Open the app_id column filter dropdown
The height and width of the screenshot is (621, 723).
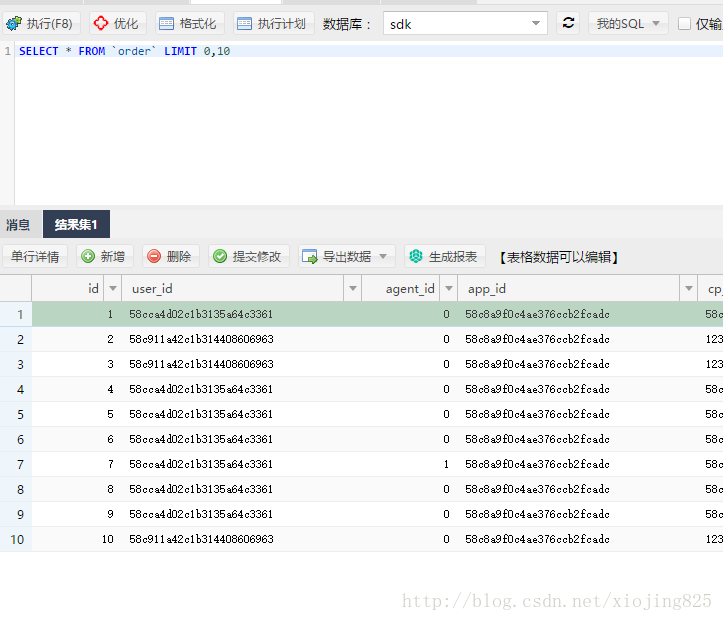[688, 289]
